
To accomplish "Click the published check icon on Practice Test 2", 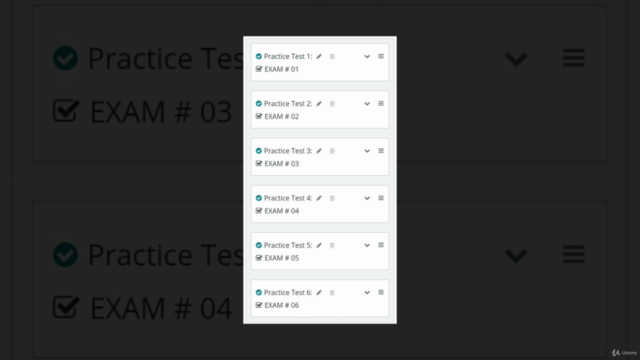I will pyautogui.click(x=259, y=104).
